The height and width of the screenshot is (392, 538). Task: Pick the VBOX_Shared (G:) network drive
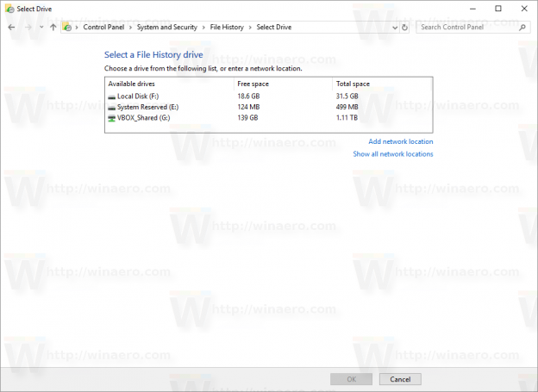tap(143, 117)
